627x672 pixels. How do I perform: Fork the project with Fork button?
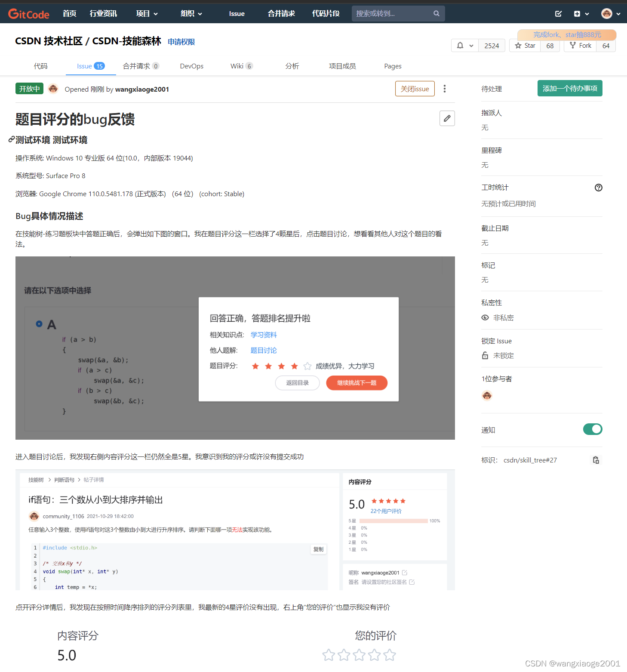pos(580,45)
